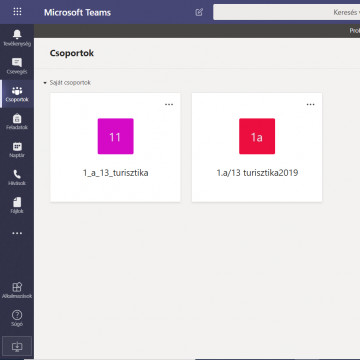360x360 pixels.
Task: Click the Keresés search box
Action: [x=286, y=12]
